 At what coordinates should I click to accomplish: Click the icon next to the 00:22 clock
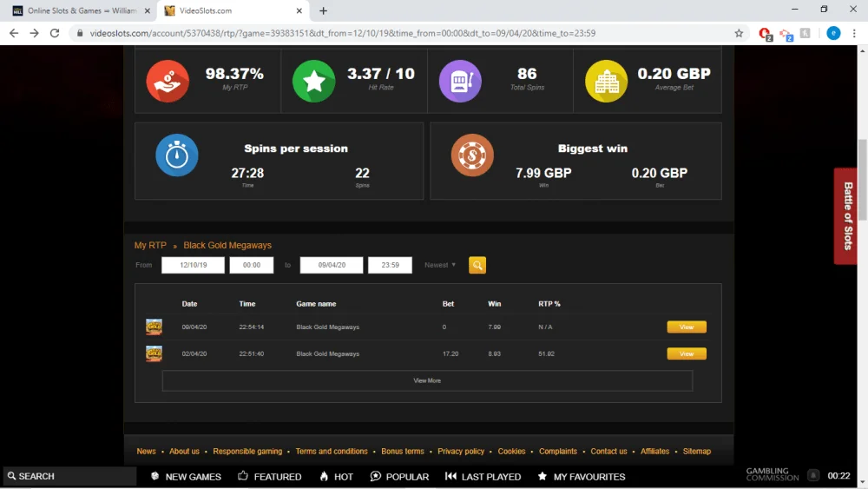click(x=813, y=475)
